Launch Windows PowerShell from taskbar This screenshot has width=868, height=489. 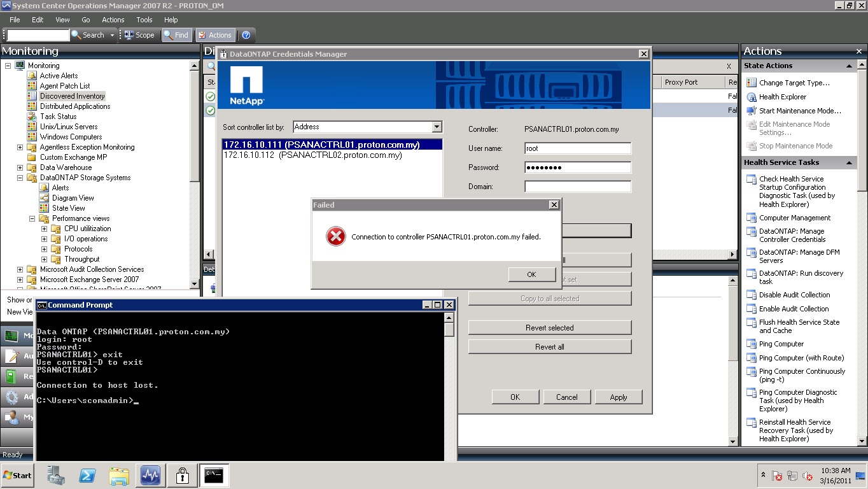[87, 476]
